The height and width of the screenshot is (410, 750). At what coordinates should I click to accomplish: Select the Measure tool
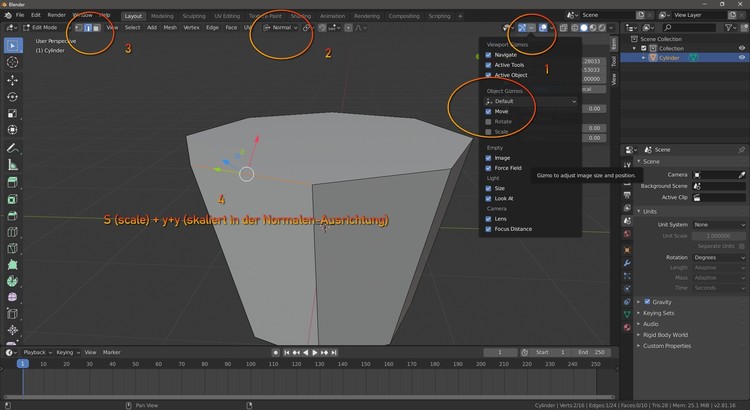click(x=12, y=164)
